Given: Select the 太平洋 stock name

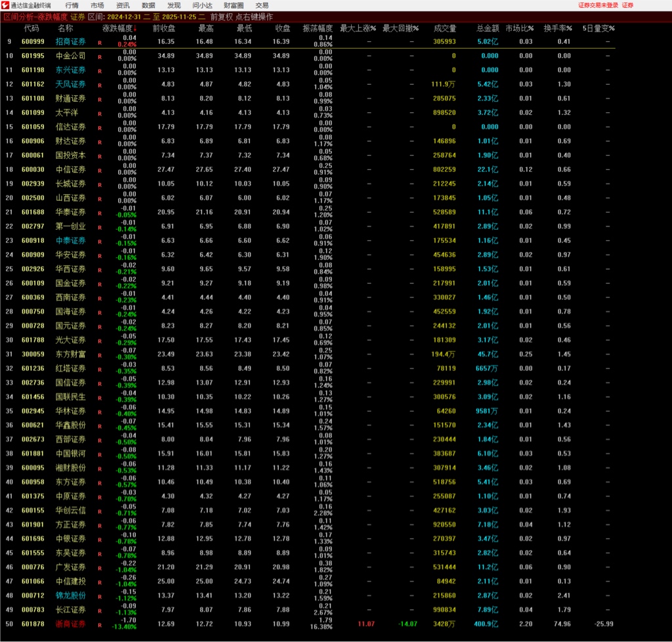Looking at the screenshot, I should (x=67, y=113).
